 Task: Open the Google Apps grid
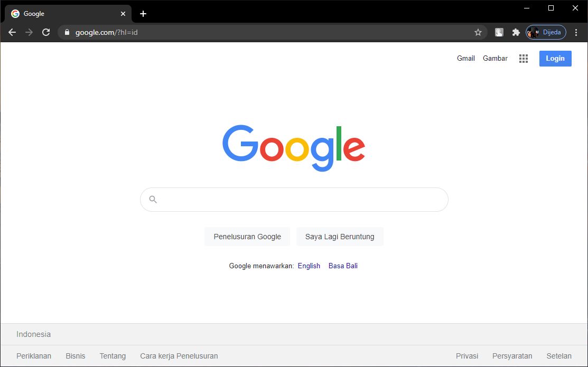(523, 59)
